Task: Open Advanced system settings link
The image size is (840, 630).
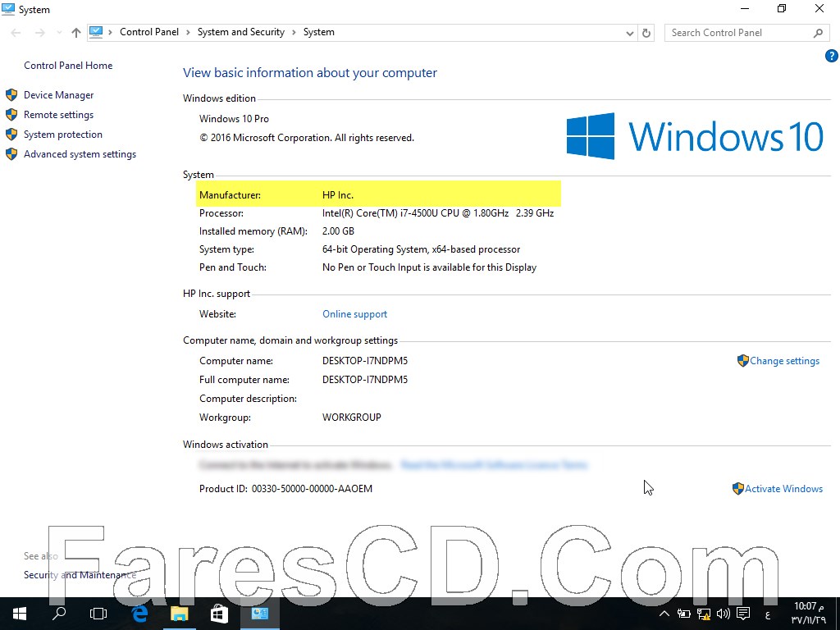Action: pyautogui.click(x=80, y=154)
